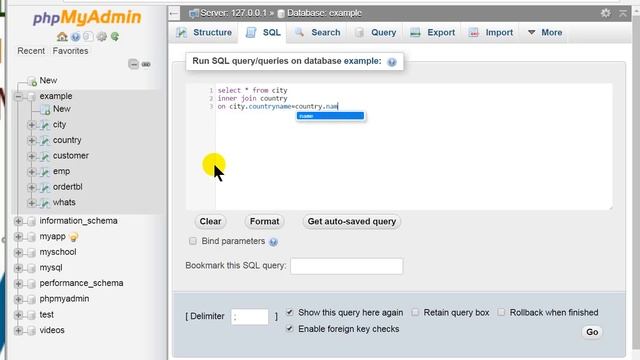640x360 pixels.
Task: Open the Favorites list
Action: (70, 51)
